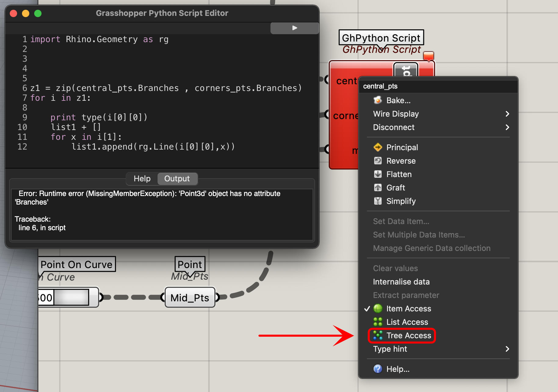Click the 'GhPython Script' label above component

point(381,38)
